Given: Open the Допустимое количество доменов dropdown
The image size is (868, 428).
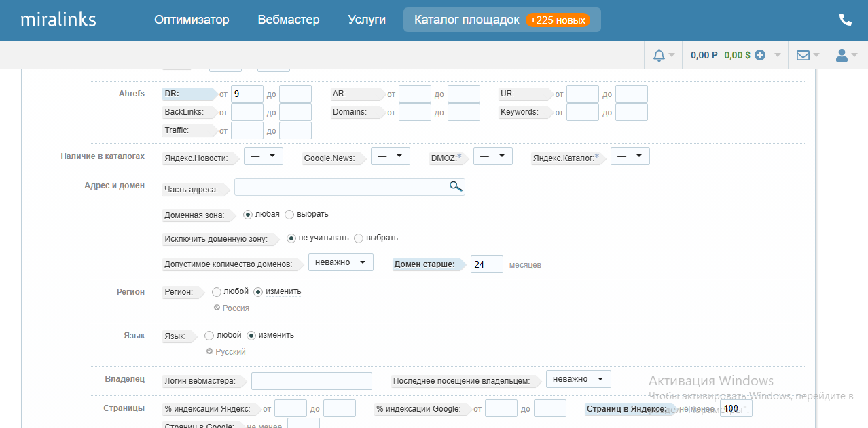Looking at the screenshot, I should pyautogui.click(x=340, y=262).
